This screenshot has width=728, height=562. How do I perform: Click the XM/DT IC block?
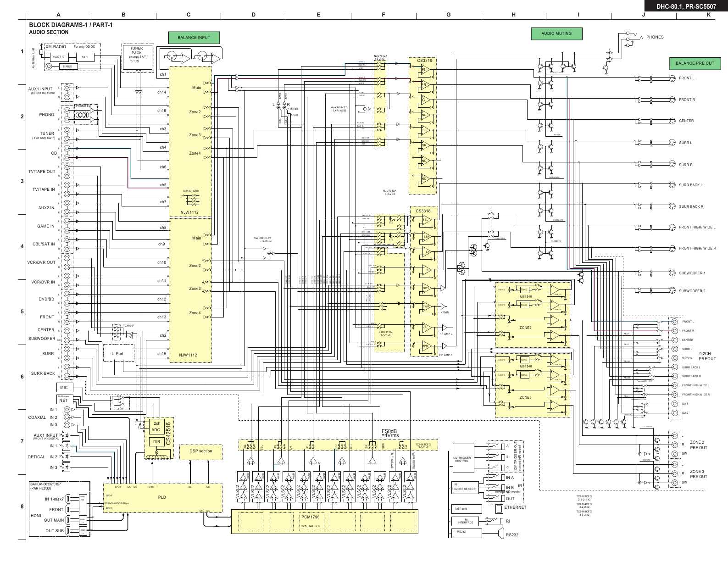58,57
